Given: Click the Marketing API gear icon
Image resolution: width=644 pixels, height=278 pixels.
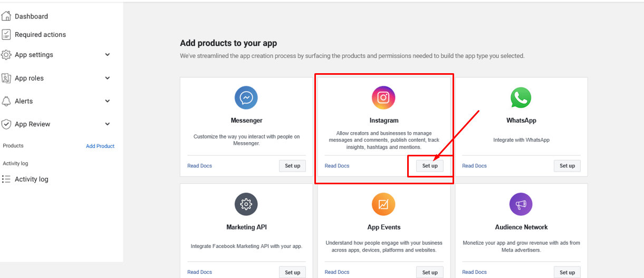Looking at the screenshot, I should click(x=246, y=204).
